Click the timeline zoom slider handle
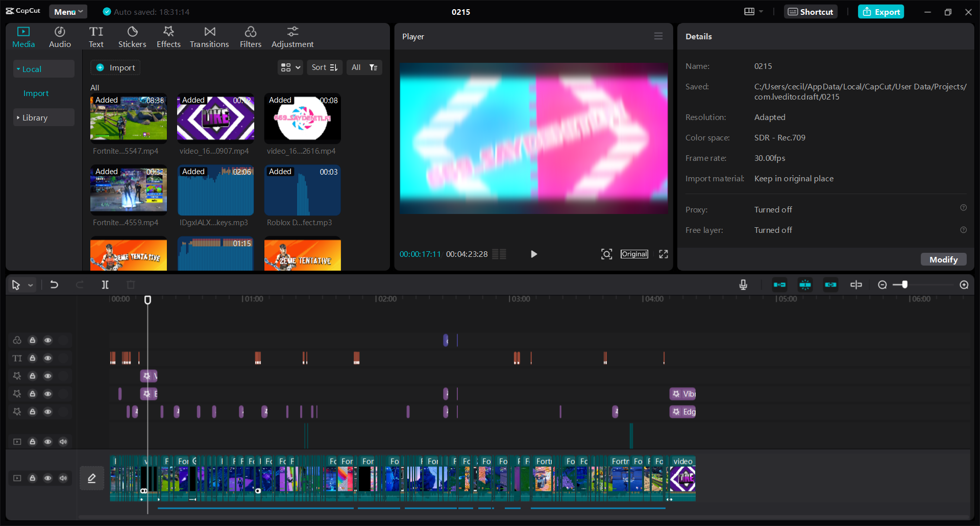The image size is (980, 526). (x=904, y=285)
